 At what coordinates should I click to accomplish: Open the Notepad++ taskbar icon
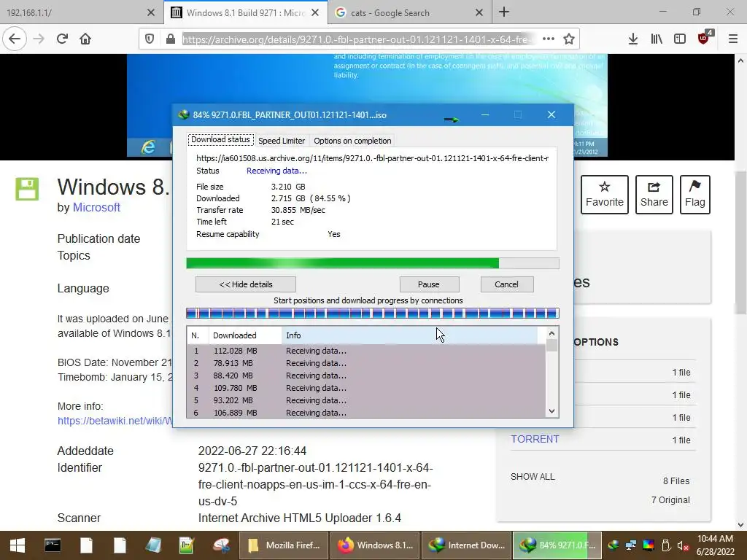pos(186,545)
